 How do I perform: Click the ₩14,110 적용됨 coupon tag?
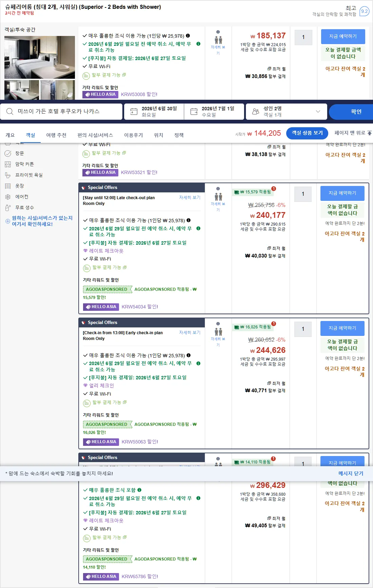(x=253, y=462)
